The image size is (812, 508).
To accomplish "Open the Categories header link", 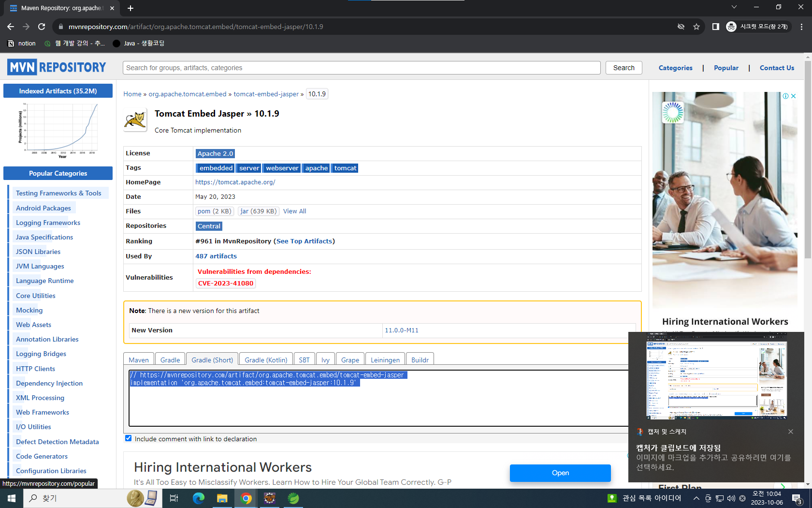I will click(675, 68).
